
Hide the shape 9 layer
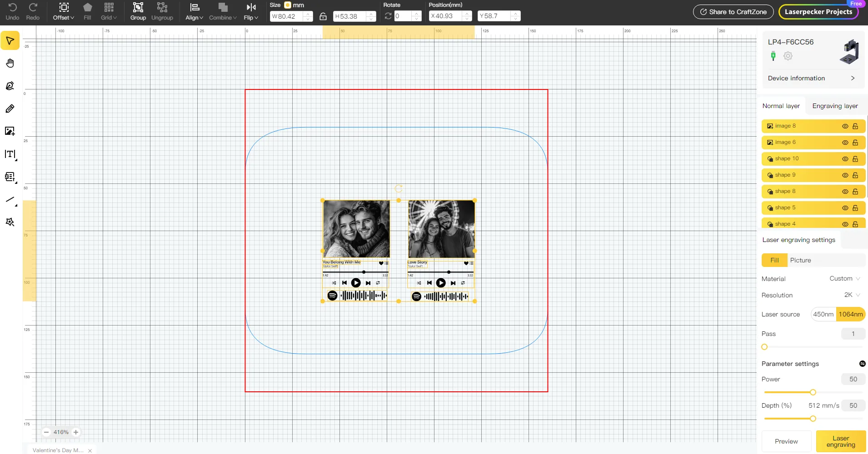(845, 175)
